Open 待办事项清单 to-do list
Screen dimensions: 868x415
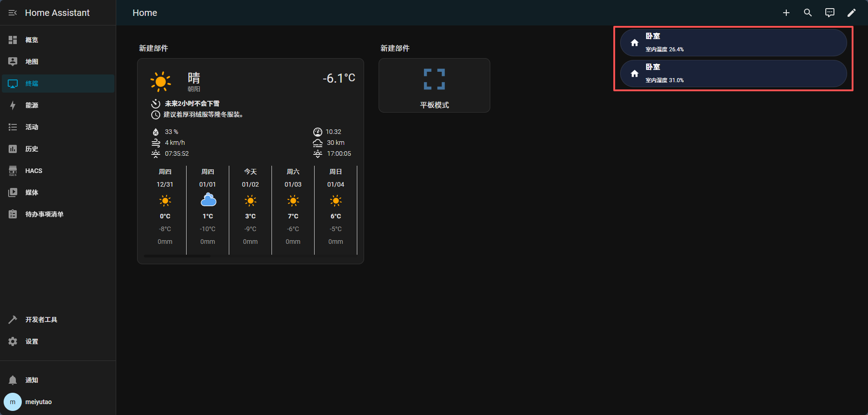[44, 214]
